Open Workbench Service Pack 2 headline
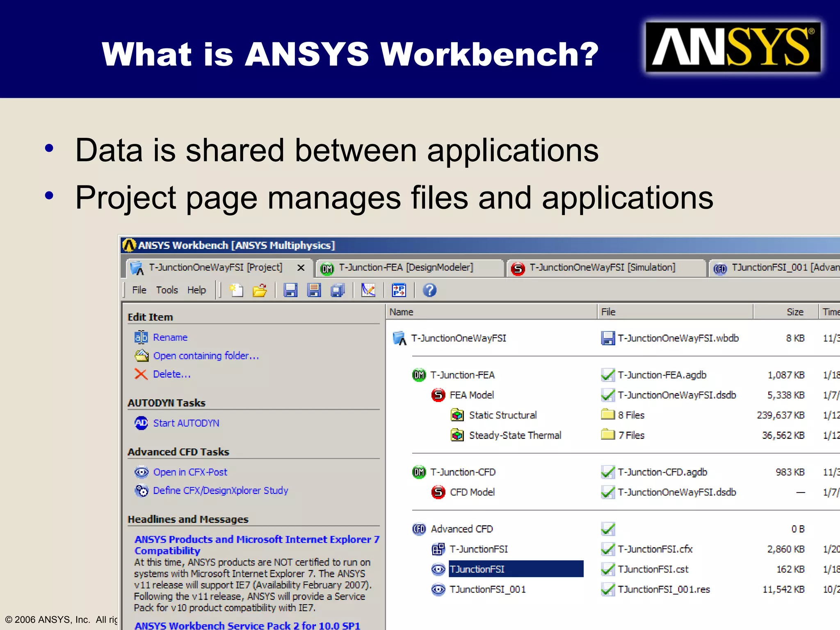This screenshot has height=630, width=840. point(247,625)
